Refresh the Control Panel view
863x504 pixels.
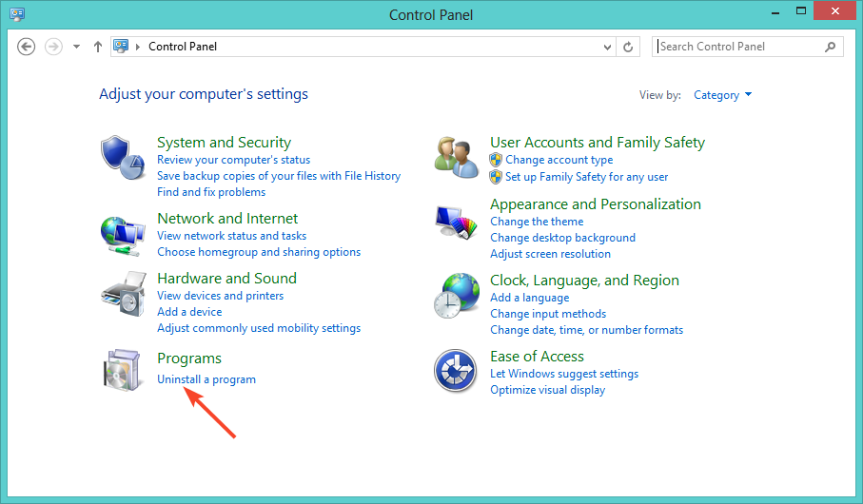tap(628, 47)
